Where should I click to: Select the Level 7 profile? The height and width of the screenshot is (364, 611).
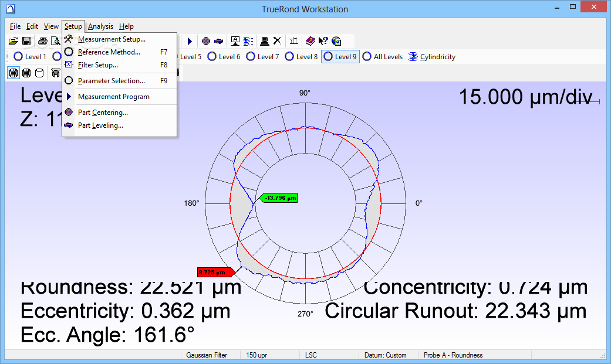coord(262,57)
